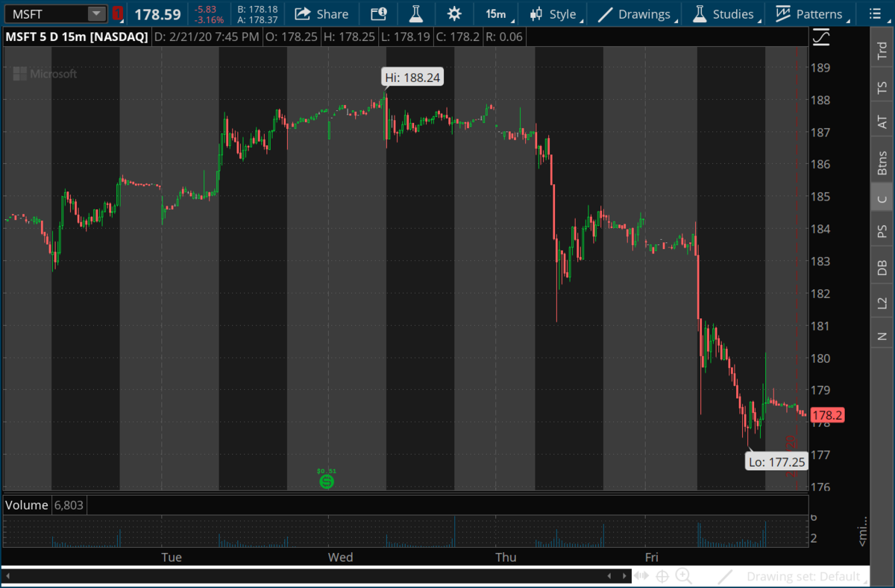Click the Wed date label on time axis
This screenshot has width=895, height=588.
click(341, 557)
